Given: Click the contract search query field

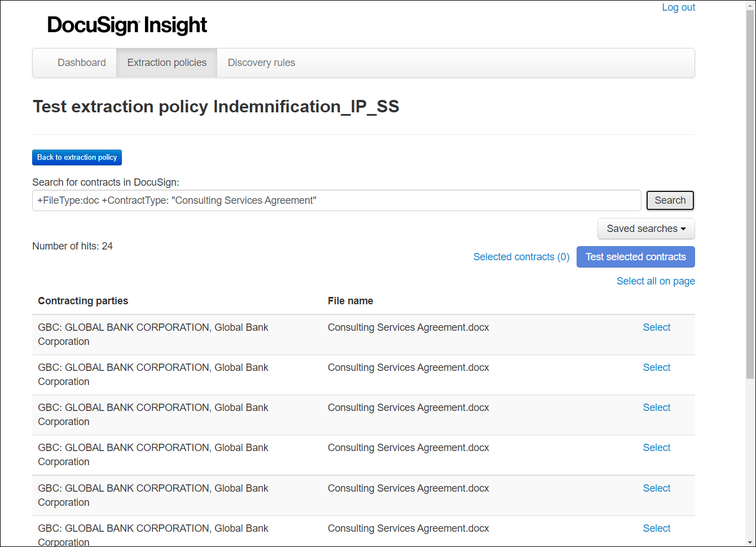Looking at the screenshot, I should (336, 200).
